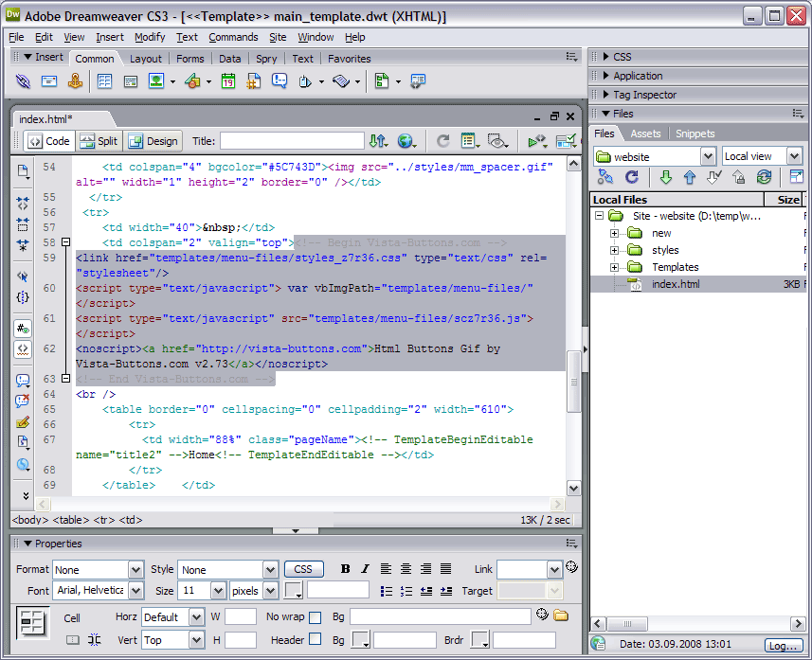812x660 pixels.
Task: Set Align Left in Properties
Action: tap(386, 569)
